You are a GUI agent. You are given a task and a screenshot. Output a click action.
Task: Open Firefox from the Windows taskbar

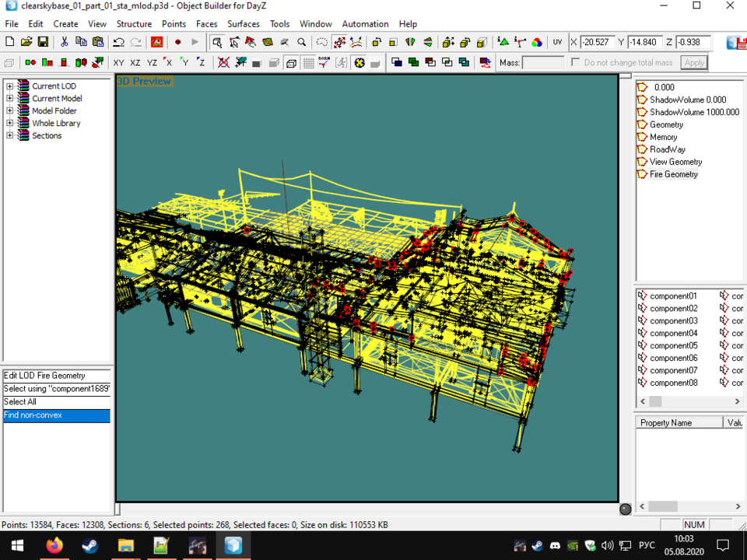(x=54, y=545)
